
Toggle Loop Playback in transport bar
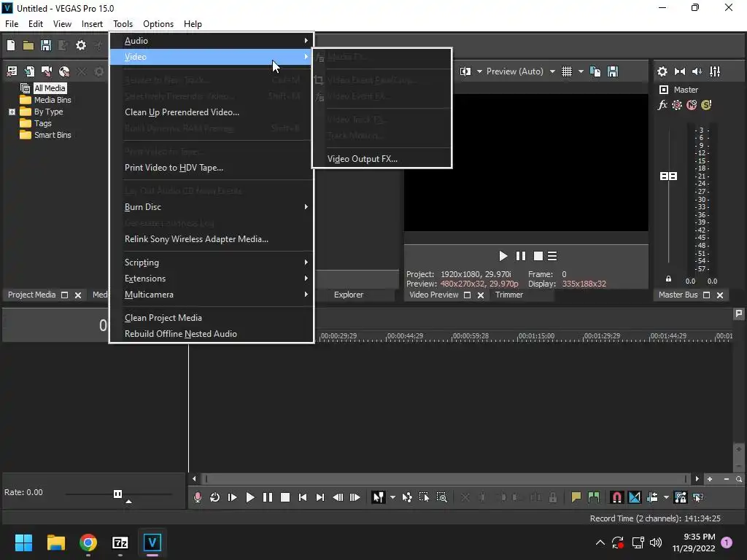pyautogui.click(x=215, y=497)
